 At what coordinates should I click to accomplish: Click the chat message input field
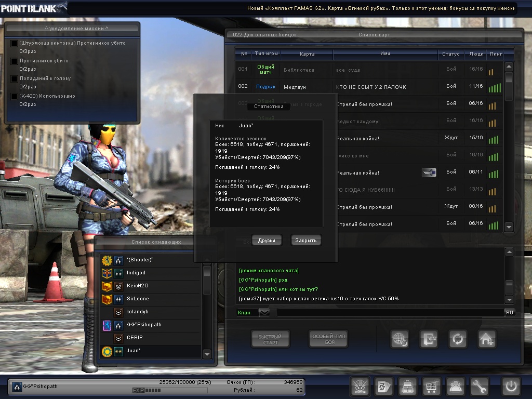point(390,312)
